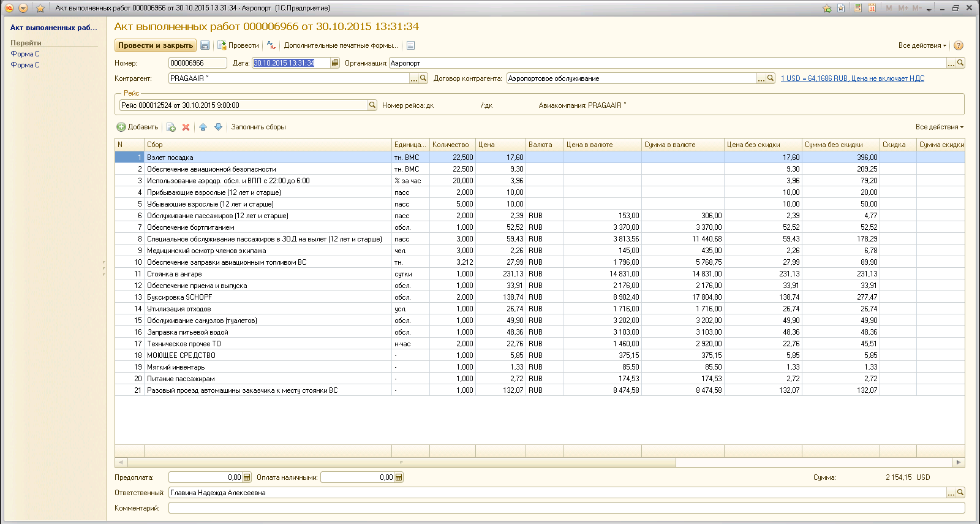Click the Дт/Кт posting entries icon

[x=271, y=45]
